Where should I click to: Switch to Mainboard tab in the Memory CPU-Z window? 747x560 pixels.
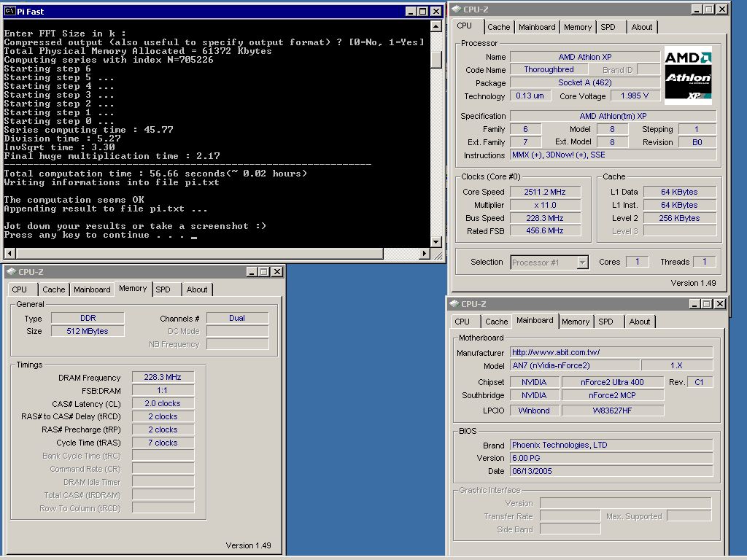[92, 289]
